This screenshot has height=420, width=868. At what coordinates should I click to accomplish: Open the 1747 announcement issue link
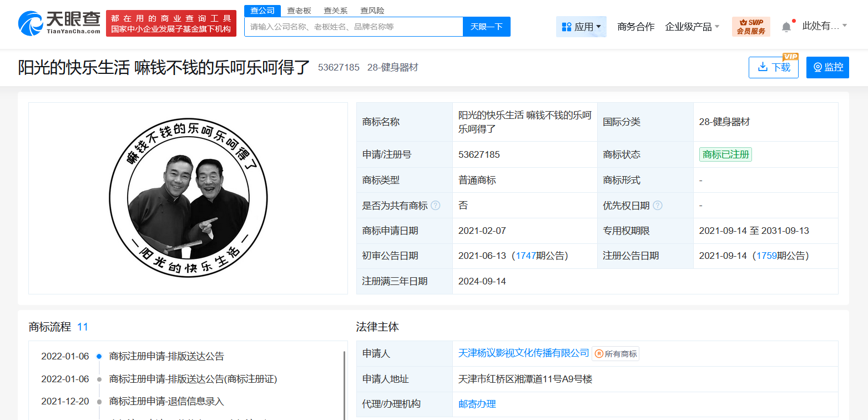pos(525,256)
